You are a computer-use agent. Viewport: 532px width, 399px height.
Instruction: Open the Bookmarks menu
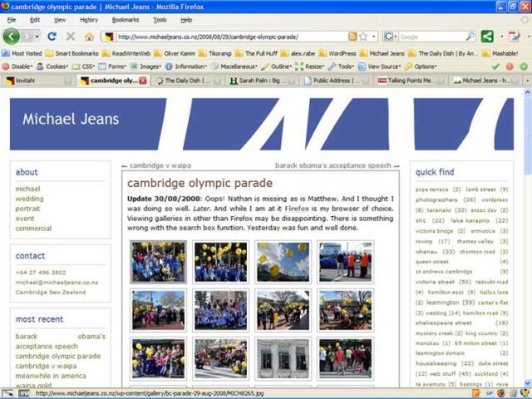coord(126,19)
